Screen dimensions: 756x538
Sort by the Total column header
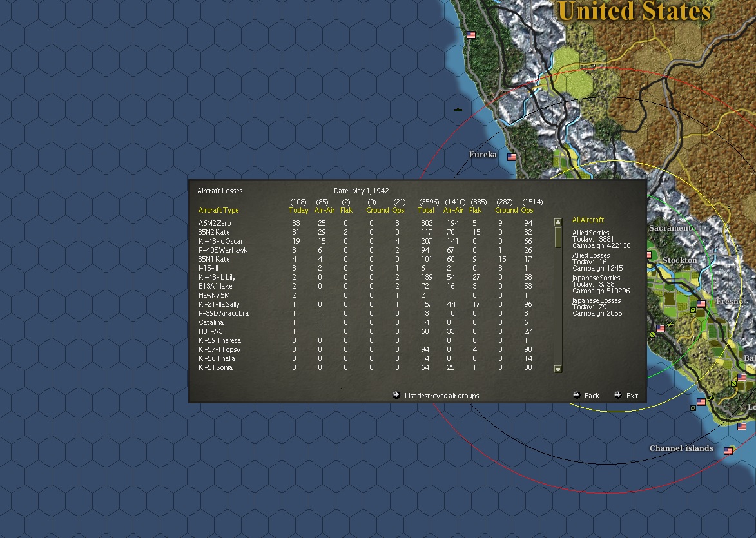coord(426,210)
